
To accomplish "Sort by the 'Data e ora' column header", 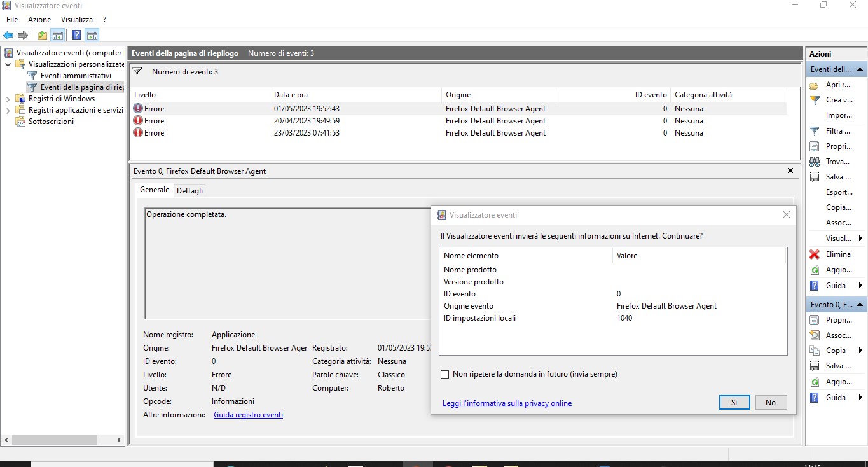I will (355, 95).
